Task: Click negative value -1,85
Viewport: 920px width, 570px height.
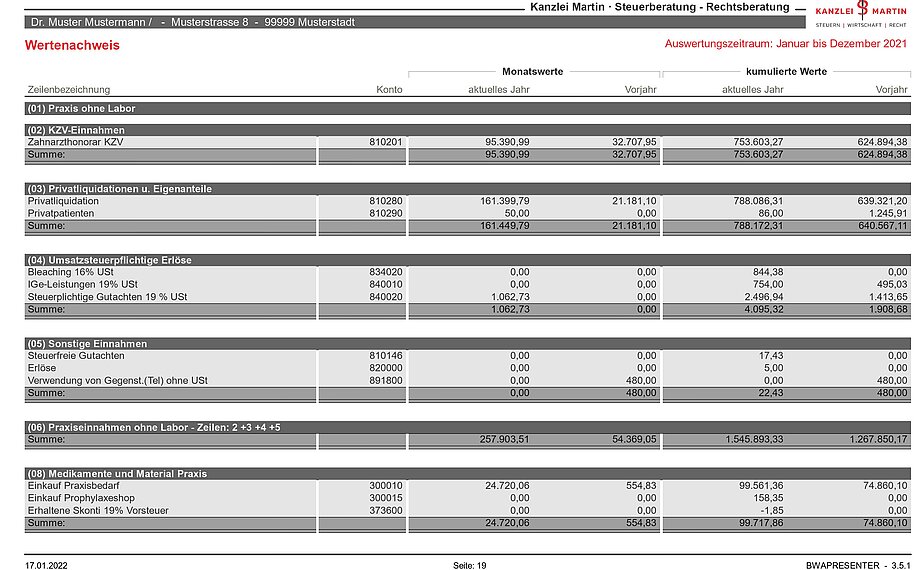Action: click(x=773, y=511)
